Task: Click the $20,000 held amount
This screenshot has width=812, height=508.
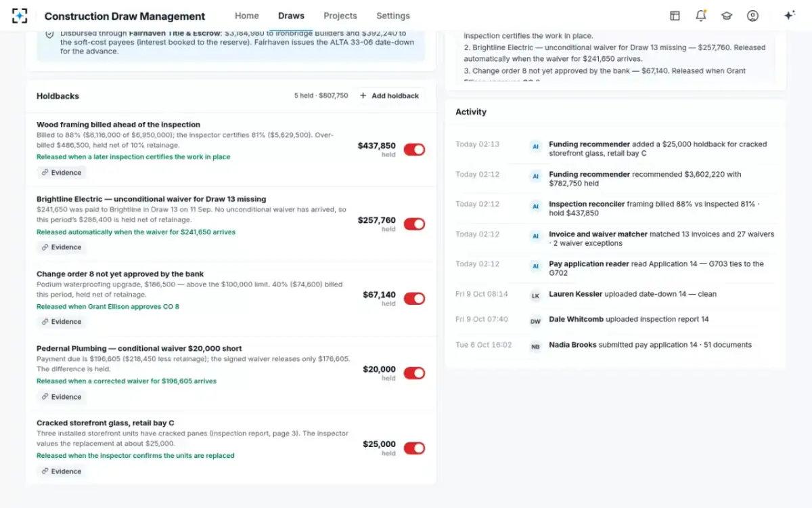Action: (380, 369)
